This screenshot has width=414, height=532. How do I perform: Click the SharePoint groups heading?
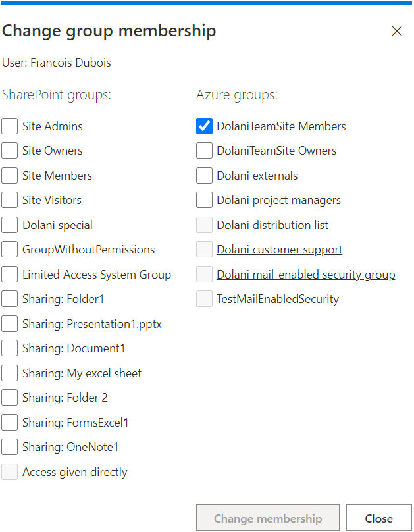pyautogui.click(x=57, y=95)
